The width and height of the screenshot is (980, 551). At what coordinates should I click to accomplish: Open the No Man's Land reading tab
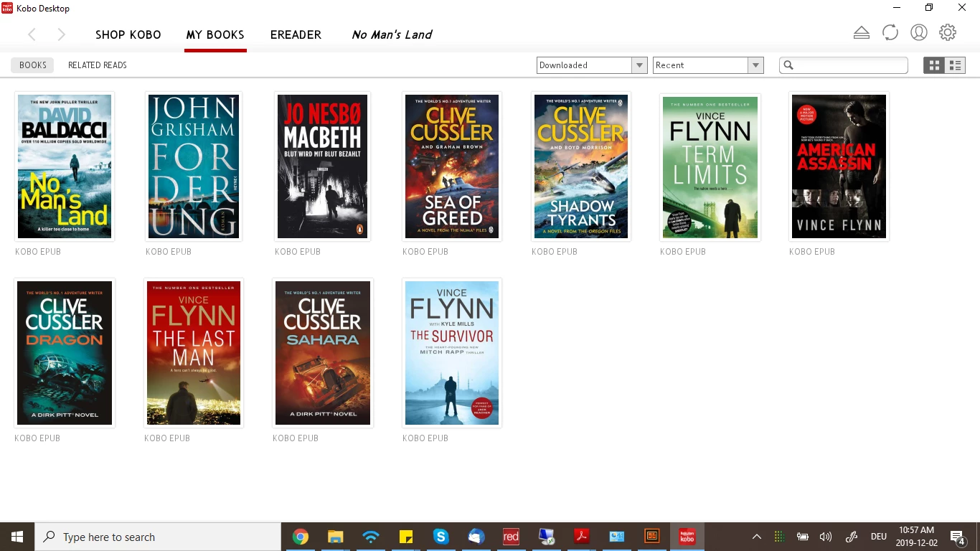(x=392, y=34)
